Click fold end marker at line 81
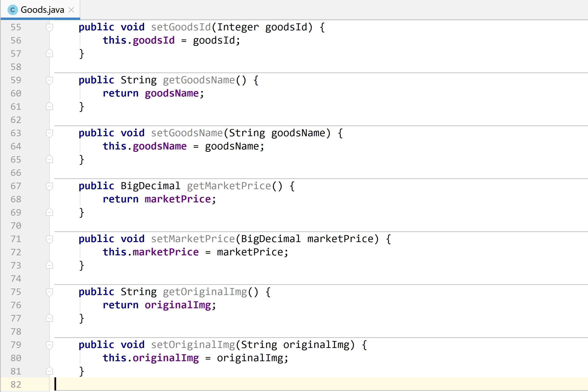 click(50, 371)
